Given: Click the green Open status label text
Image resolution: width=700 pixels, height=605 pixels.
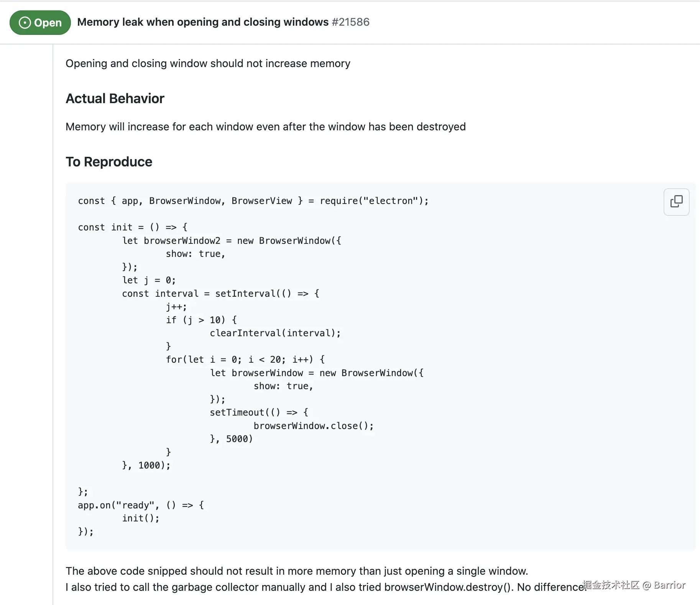Looking at the screenshot, I should coord(48,23).
